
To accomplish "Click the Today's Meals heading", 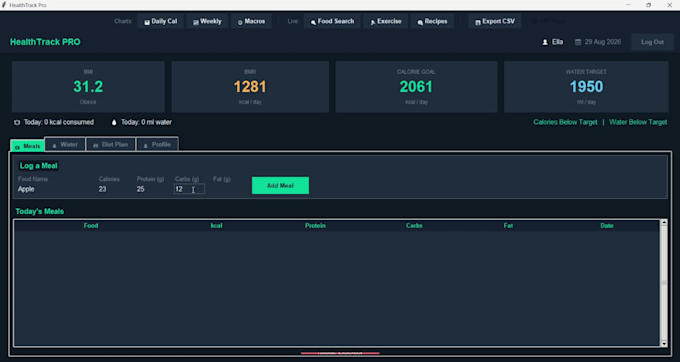I will click(x=39, y=212).
